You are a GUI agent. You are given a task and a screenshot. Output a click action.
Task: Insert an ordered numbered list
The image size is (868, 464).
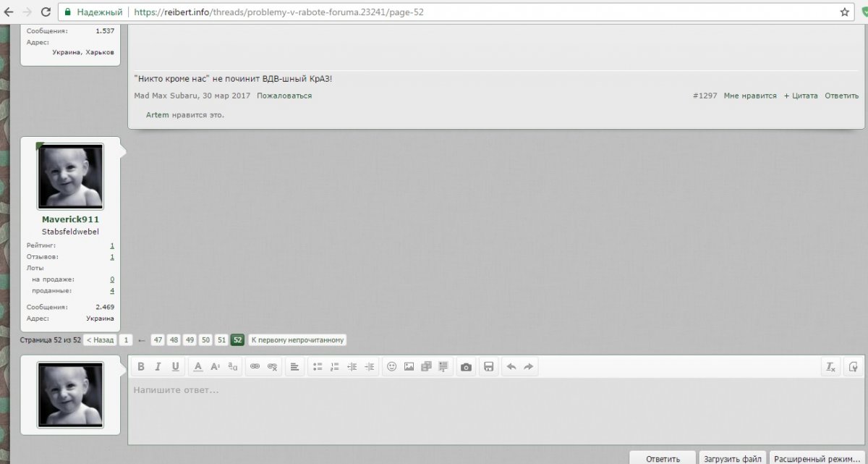click(x=334, y=367)
